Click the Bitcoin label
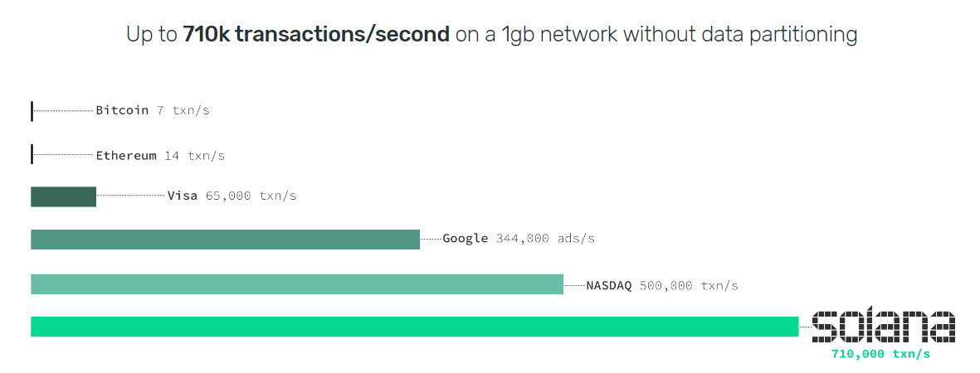Screen dimensions: 980x373 coord(122,110)
